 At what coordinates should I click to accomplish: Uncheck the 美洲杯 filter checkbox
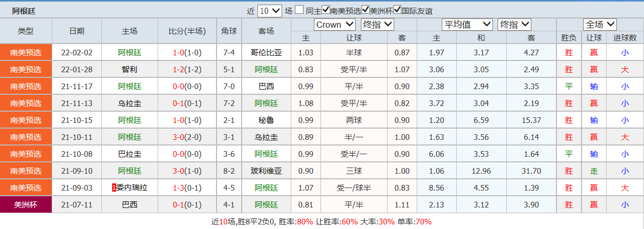365,10
